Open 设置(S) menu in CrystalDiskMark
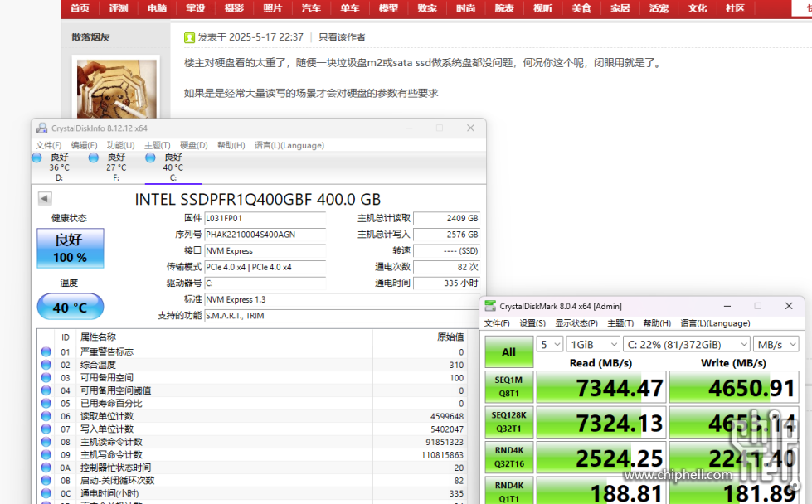812x504 pixels. [532, 323]
